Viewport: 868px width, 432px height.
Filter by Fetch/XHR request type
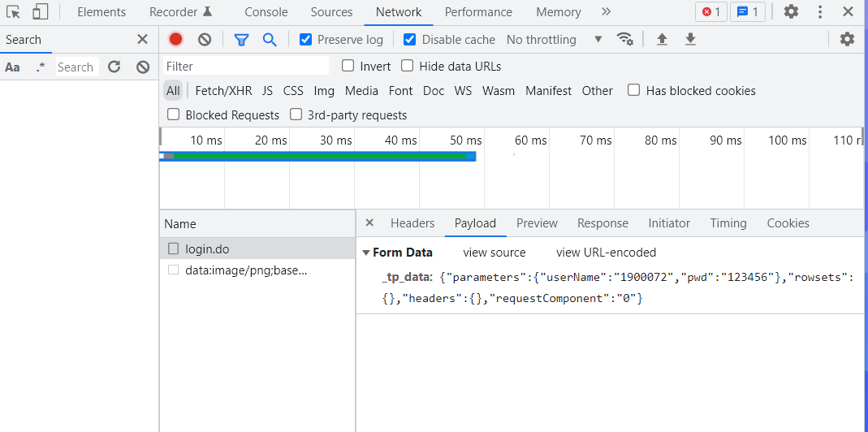click(x=223, y=91)
